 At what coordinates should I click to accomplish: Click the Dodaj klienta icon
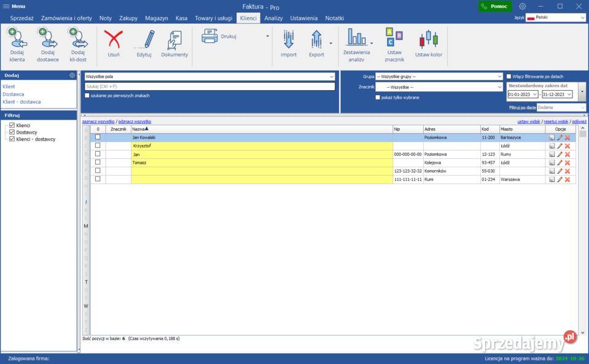coord(17,39)
